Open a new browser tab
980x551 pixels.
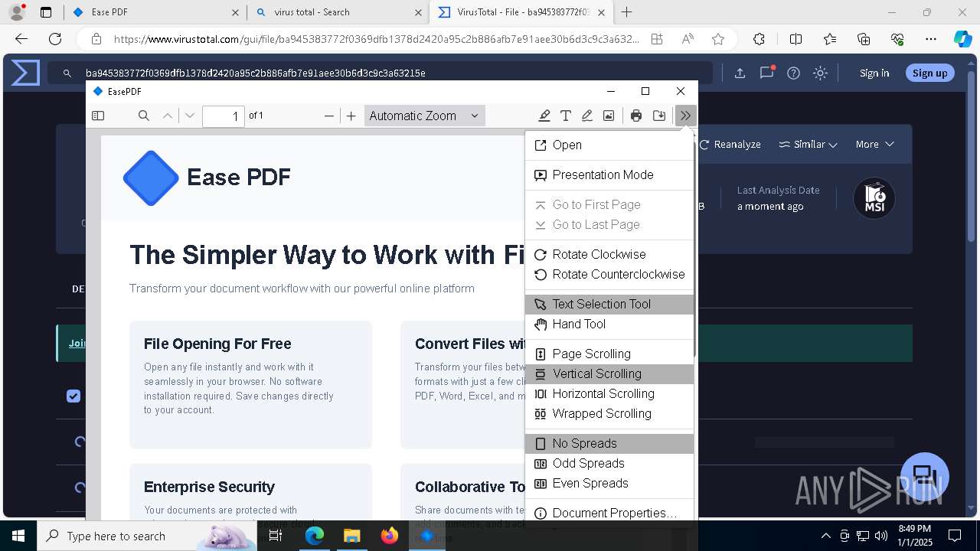pyautogui.click(x=626, y=12)
